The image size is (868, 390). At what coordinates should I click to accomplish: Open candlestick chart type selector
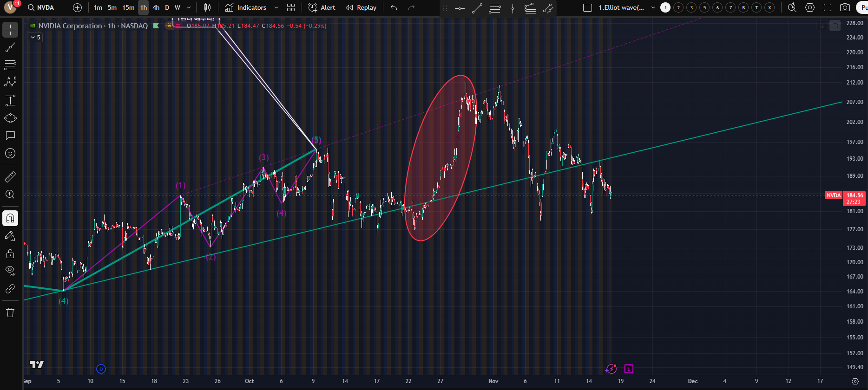(x=207, y=7)
